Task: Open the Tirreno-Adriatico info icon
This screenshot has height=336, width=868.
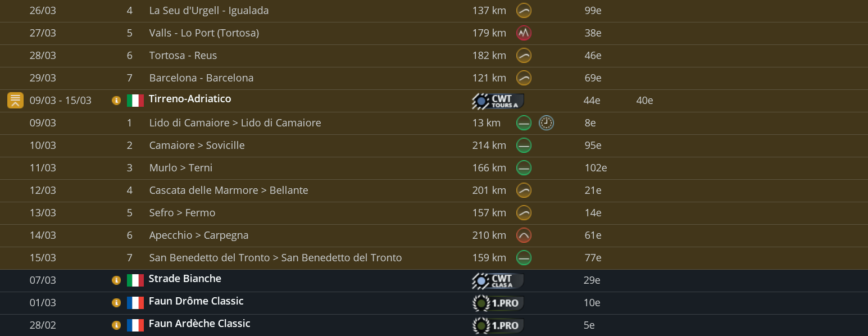Action: [x=116, y=101]
